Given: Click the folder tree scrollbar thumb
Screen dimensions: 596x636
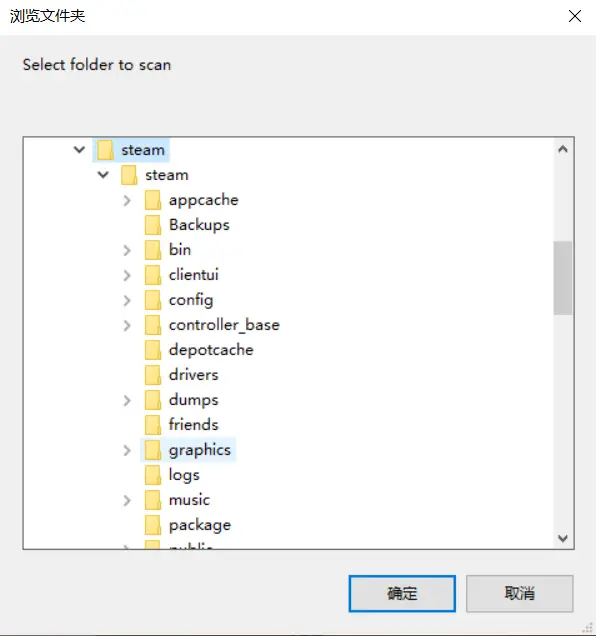Looking at the screenshot, I should [x=563, y=278].
